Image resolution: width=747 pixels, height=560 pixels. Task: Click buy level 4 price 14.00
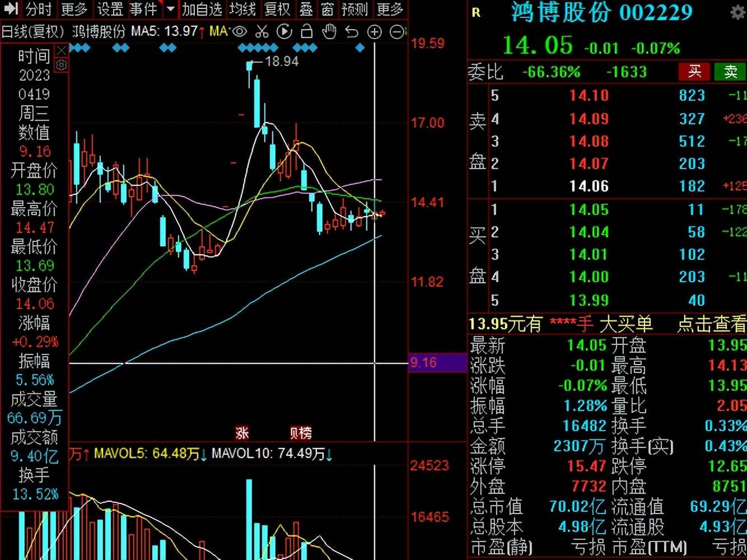coord(589,277)
